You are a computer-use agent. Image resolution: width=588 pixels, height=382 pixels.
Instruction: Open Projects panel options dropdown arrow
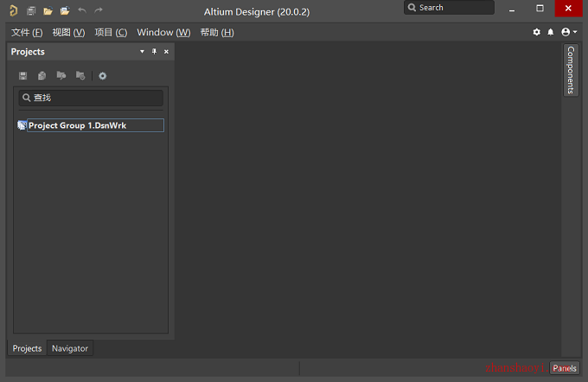142,52
